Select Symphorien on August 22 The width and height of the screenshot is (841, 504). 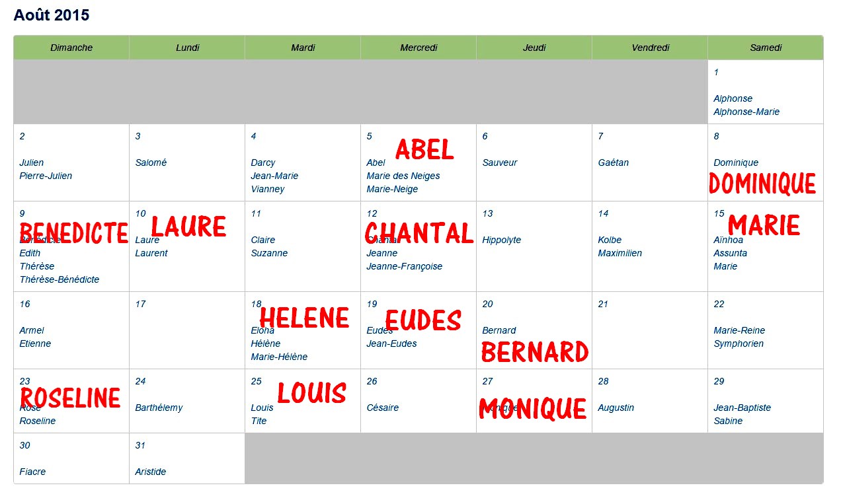(x=739, y=343)
